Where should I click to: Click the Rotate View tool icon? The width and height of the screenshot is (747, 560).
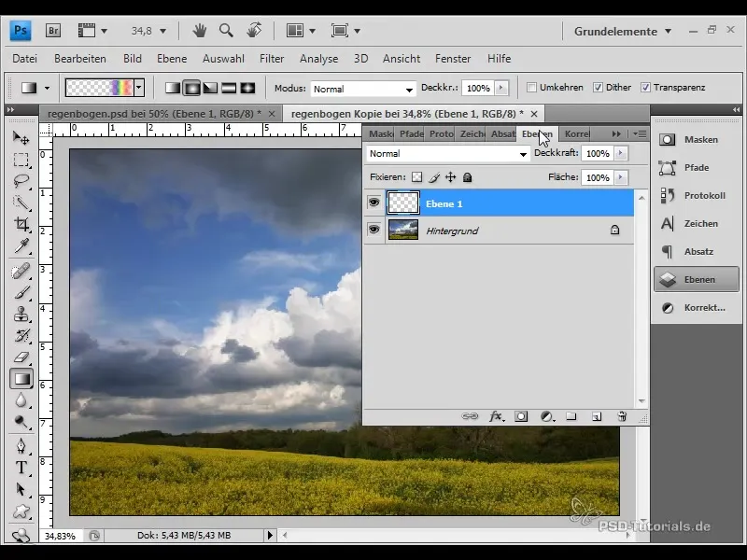(x=254, y=31)
